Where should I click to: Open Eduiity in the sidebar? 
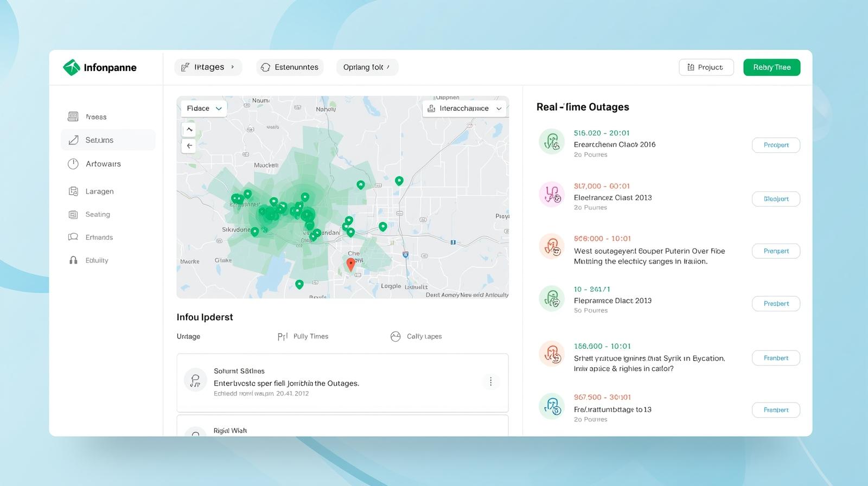point(108,260)
